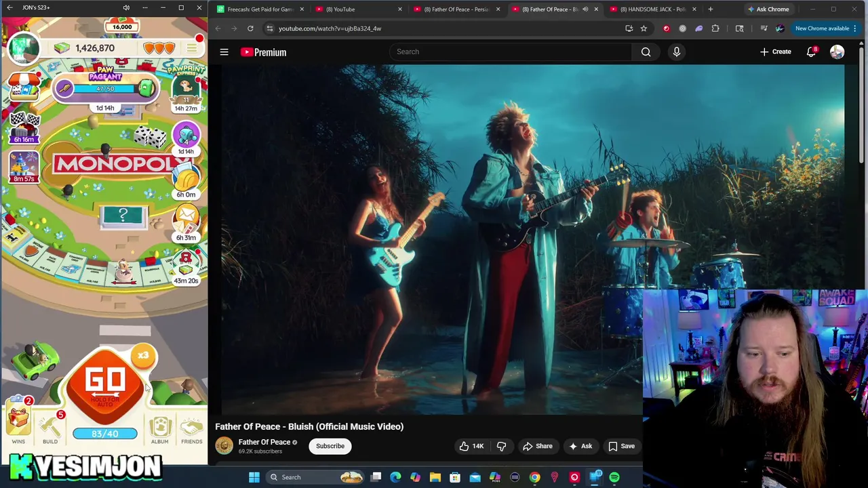Open the event icon with 6h 0m timer
The image size is (868, 488).
[186, 180]
